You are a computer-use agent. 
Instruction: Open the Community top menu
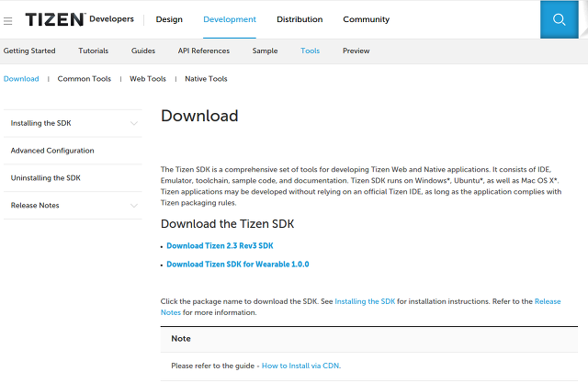coord(366,19)
